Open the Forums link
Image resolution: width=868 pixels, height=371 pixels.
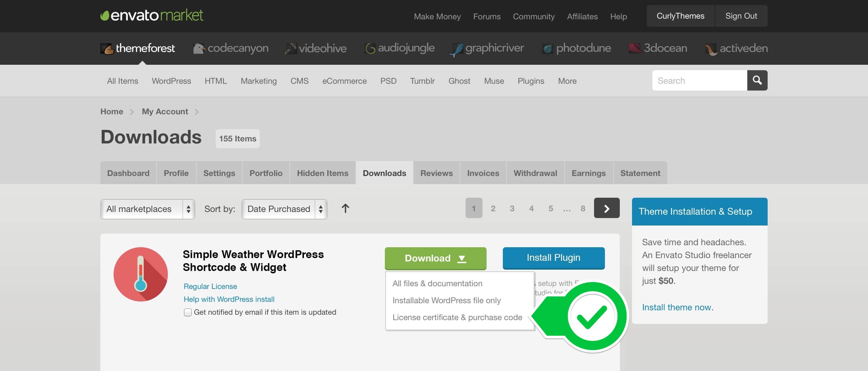click(487, 17)
